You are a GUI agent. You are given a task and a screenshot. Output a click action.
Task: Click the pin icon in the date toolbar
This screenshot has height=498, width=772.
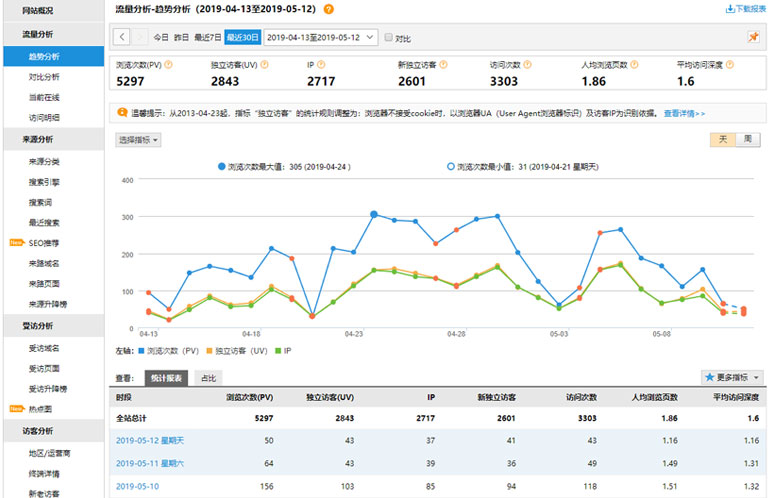tap(753, 37)
